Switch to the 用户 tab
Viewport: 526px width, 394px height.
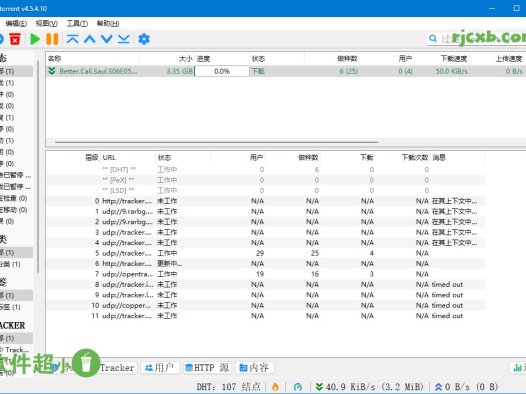point(160,368)
